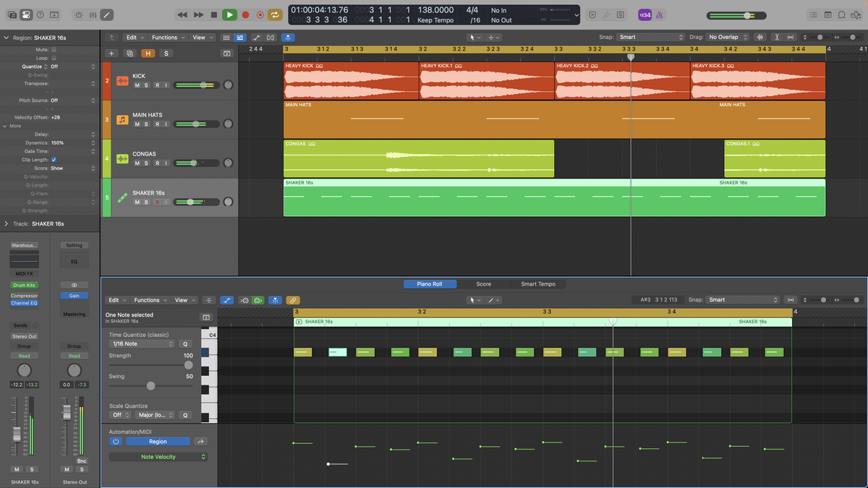The width and height of the screenshot is (868, 488).
Task: Toggle Catch Playhead icon in Tracks toolbar
Action: (289, 38)
